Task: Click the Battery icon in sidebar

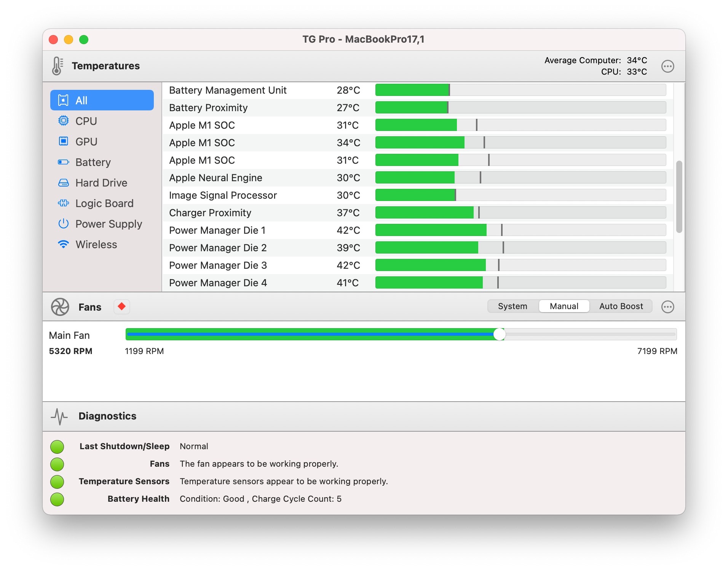Action: click(63, 162)
